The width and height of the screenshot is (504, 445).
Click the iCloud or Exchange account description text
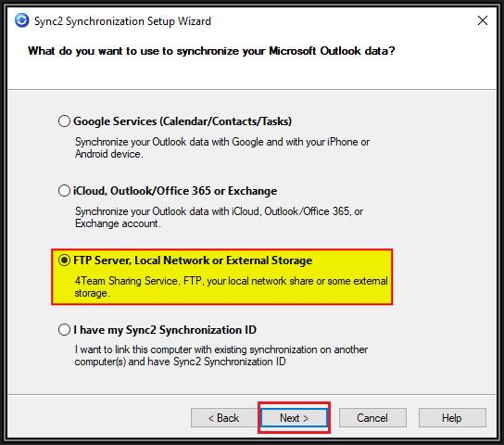tap(219, 217)
